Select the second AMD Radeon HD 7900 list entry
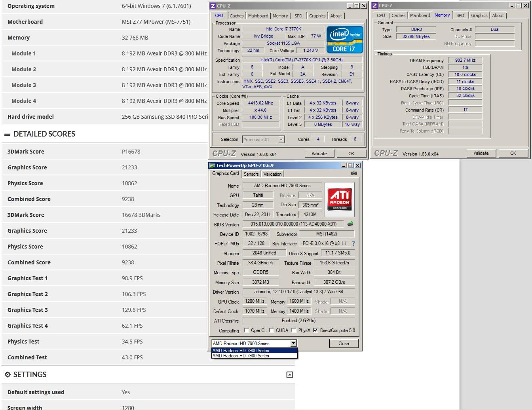This screenshot has width=532, height=410. [x=254, y=355]
